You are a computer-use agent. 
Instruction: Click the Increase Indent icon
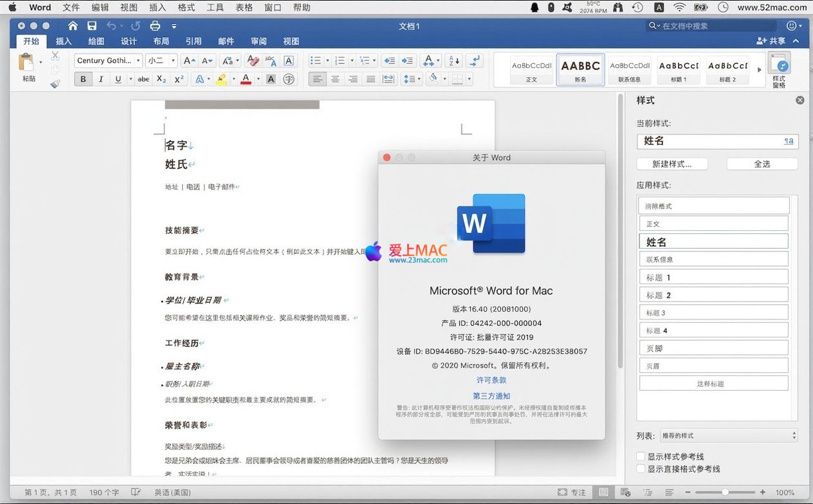point(407,60)
